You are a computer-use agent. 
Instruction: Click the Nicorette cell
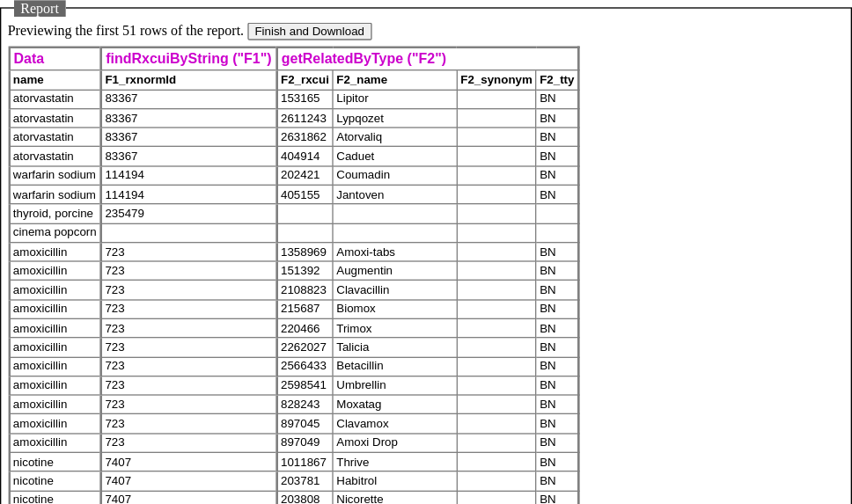tap(395, 499)
